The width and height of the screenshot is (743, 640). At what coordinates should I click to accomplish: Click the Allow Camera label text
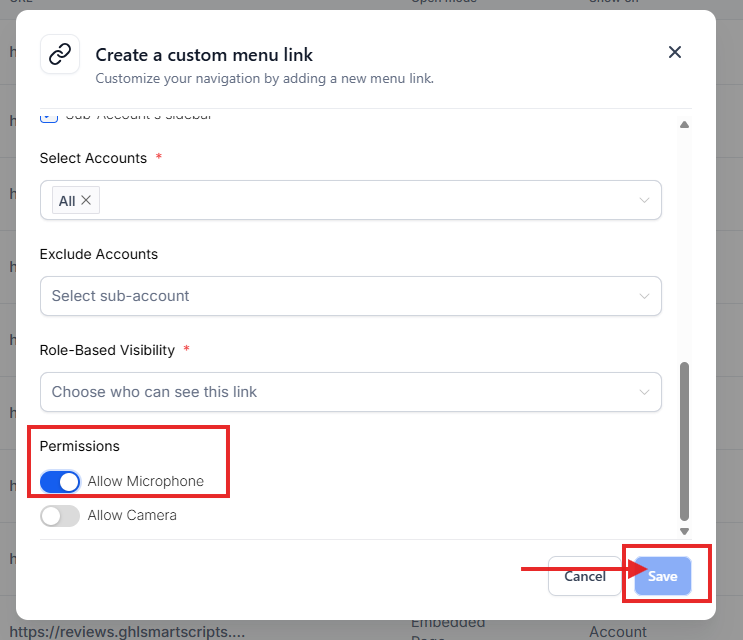coord(132,515)
